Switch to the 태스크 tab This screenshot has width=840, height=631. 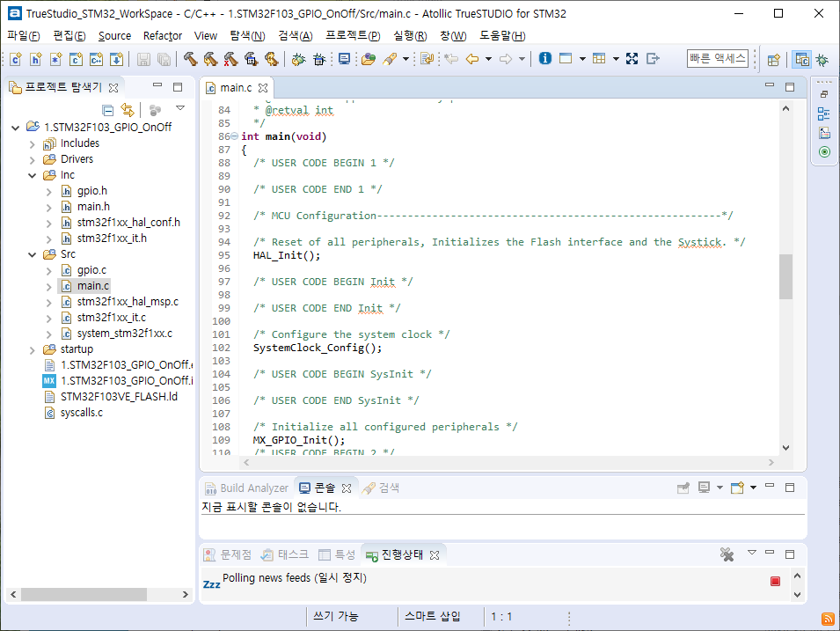285,554
